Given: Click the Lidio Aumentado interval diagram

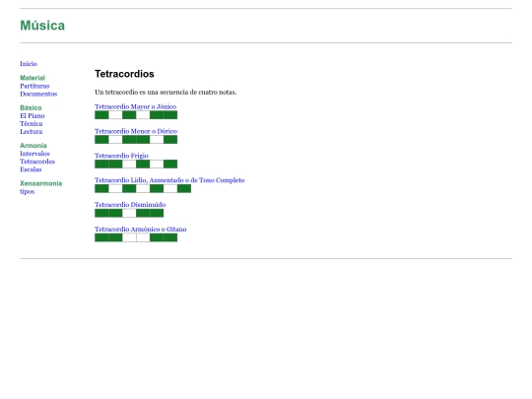Looking at the screenshot, I should (143, 188).
